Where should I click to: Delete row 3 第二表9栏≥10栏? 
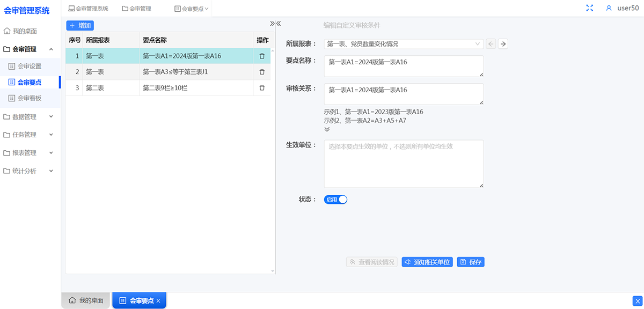(262, 88)
